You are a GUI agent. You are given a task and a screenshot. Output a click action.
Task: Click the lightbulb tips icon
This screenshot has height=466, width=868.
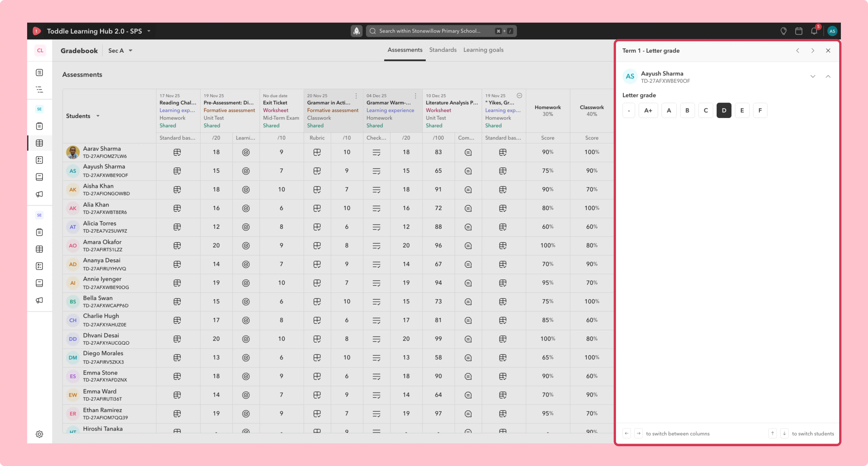[783, 31]
